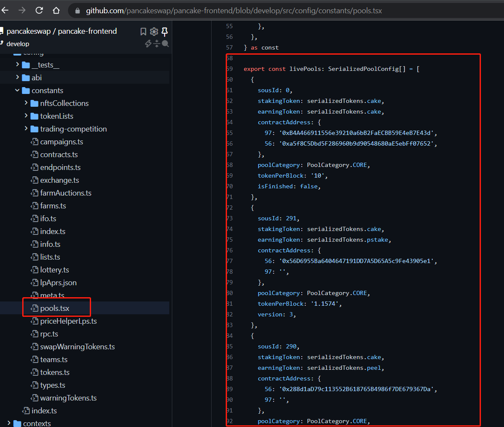The height and width of the screenshot is (427, 504).
Task: Click file icon beside lottery.ts
Action: [x=34, y=270]
